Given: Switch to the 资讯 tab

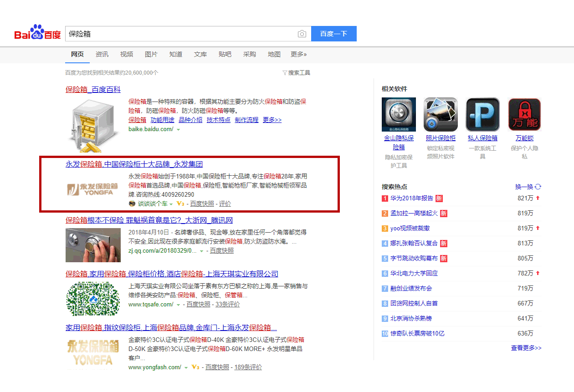Looking at the screenshot, I should pos(102,54).
